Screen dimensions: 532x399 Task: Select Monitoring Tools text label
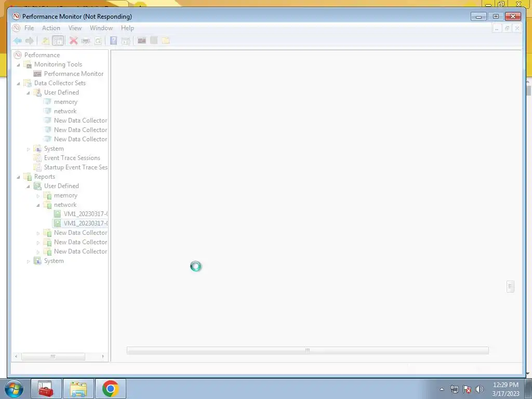coord(58,64)
